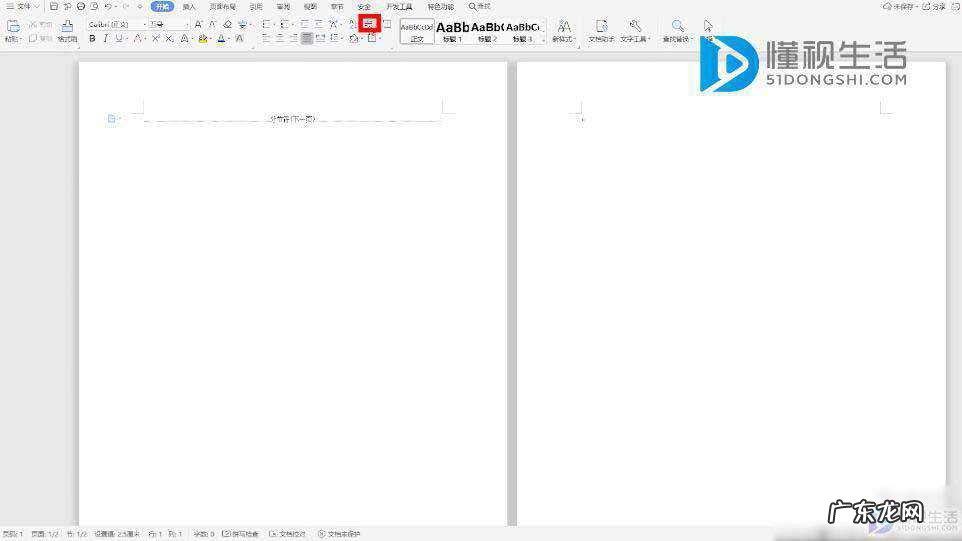Apply the 正文 style

pyautogui.click(x=417, y=31)
